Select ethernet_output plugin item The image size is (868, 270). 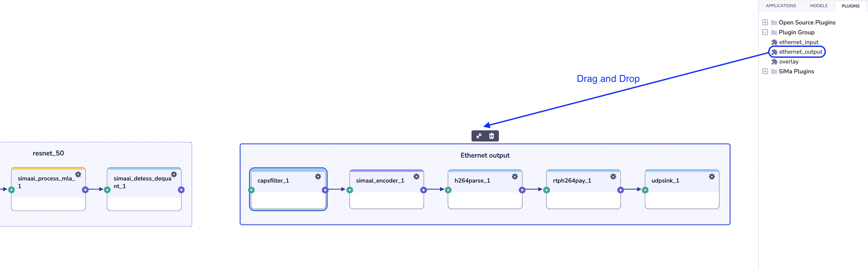click(800, 52)
